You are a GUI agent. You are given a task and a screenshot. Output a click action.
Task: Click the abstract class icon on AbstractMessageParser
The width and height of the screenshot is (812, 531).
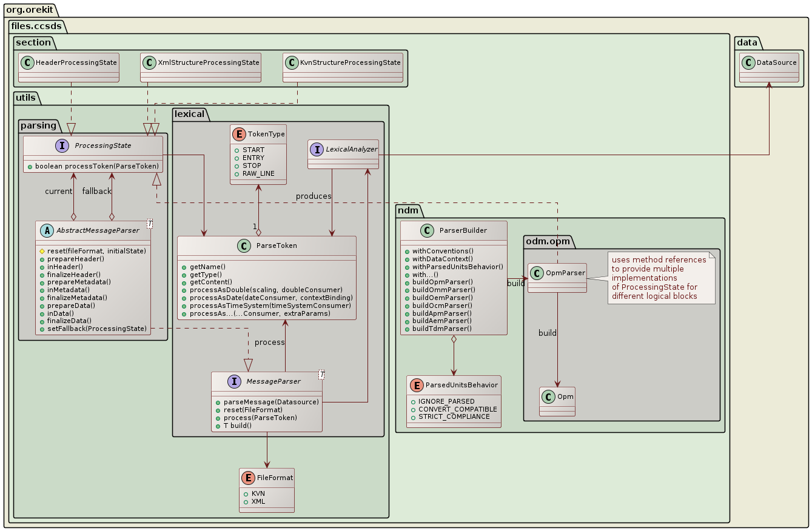[47, 230]
